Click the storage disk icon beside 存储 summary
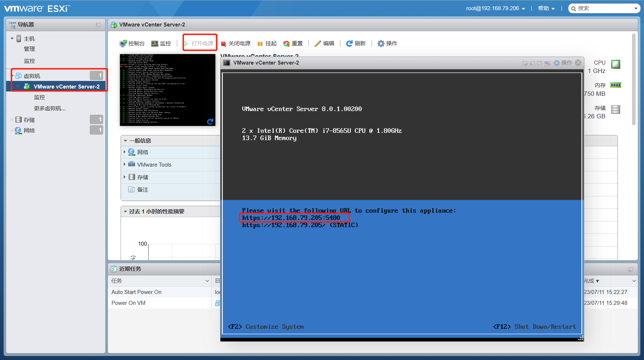The width and height of the screenshot is (644, 360). coord(616,109)
